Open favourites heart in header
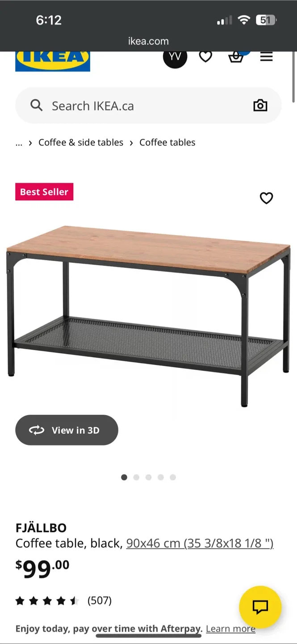297x644 pixels. (x=205, y=57)
